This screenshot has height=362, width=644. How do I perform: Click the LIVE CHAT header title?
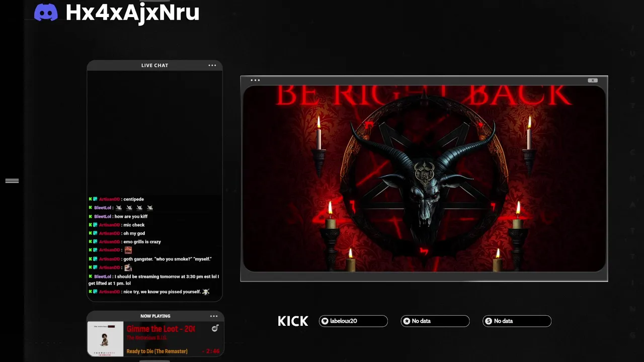pyautogui.click(x=154, y=65)
